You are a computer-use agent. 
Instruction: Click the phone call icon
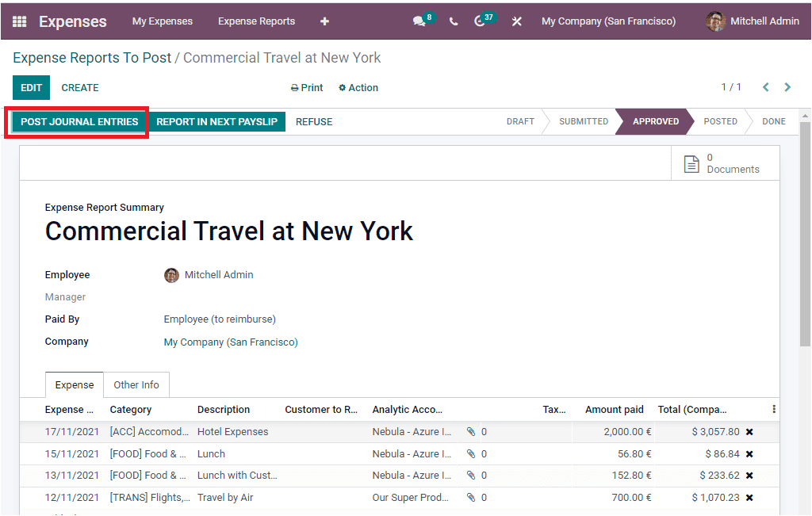tap(453, 21)
